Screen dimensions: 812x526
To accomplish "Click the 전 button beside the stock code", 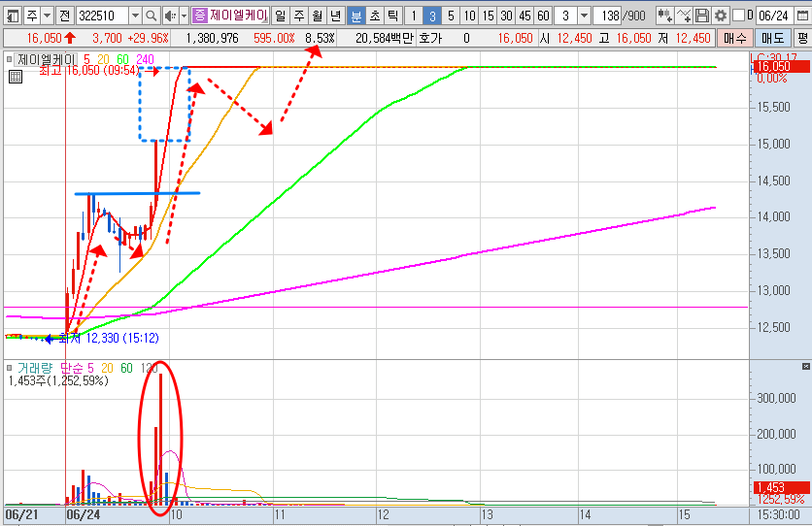I will point(64,16).
